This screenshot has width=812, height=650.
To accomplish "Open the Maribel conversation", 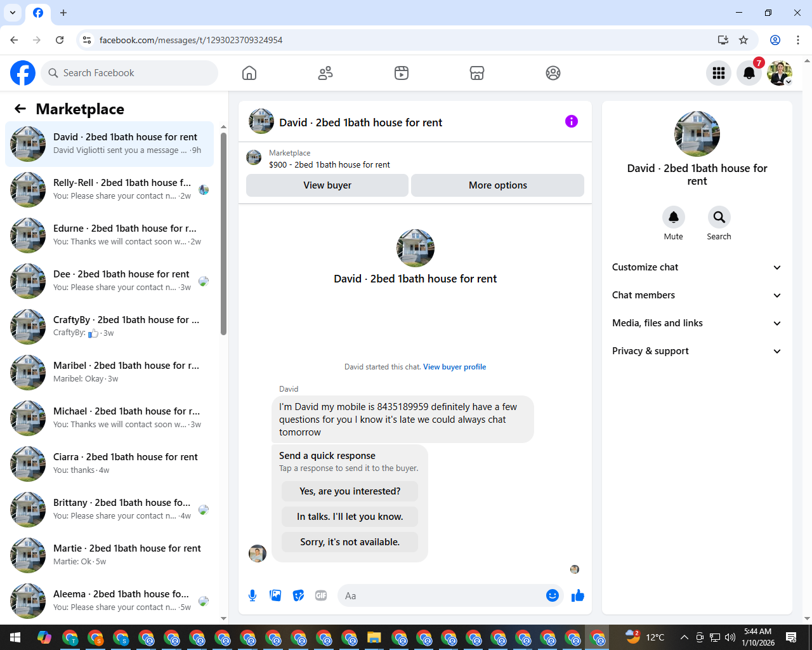I will click(x=110, y=373).
